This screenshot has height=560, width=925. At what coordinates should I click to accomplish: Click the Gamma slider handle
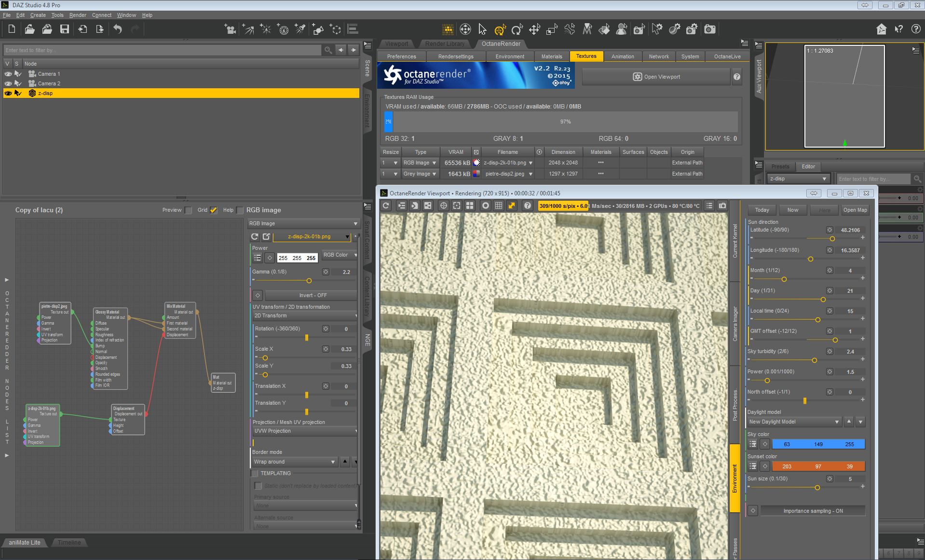(309, 281)
